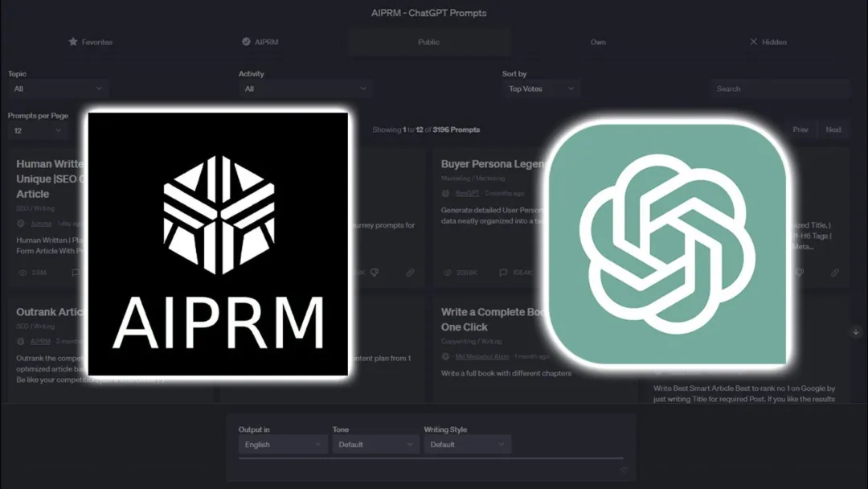
Task: Click globe icon beside Md Mejbahul Alam
Action: click(x=445, y=356)
